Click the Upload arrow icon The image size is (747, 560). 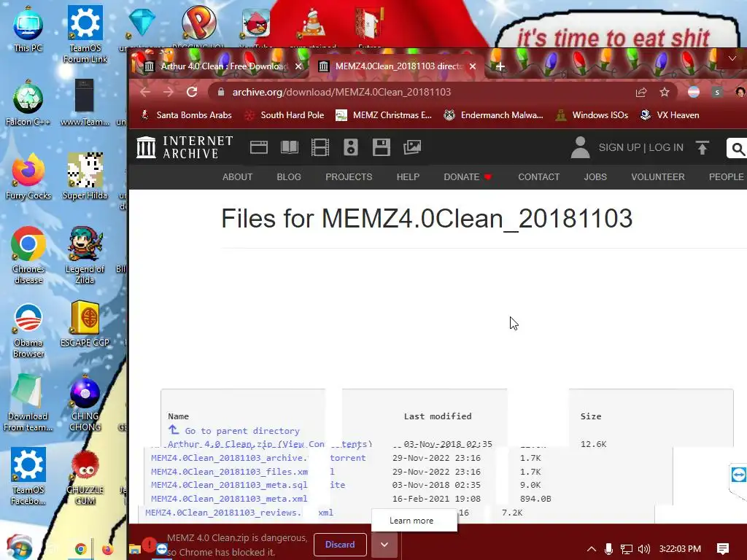click(x=703, y=147)
